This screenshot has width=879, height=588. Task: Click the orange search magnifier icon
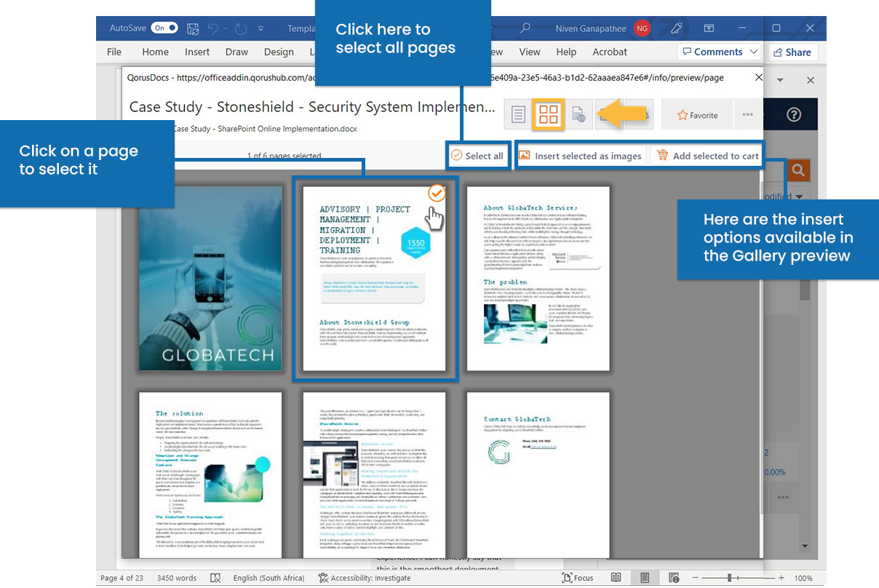798,170
